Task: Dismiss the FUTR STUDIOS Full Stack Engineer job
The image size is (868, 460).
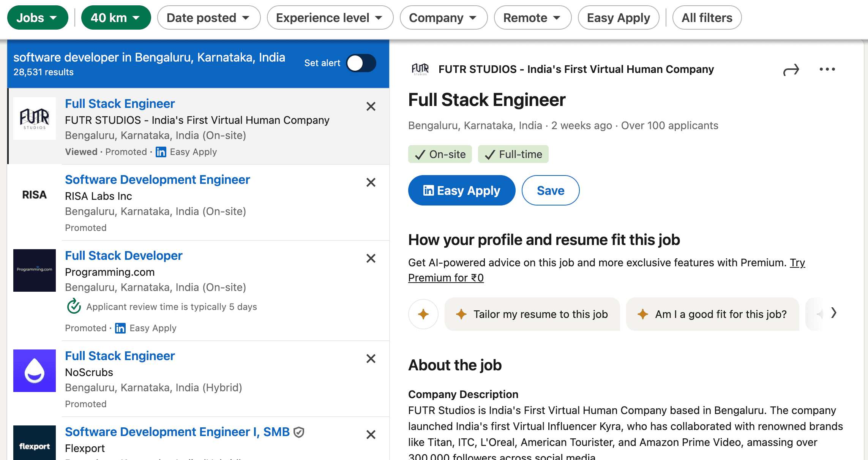Action: click(371, 106)
